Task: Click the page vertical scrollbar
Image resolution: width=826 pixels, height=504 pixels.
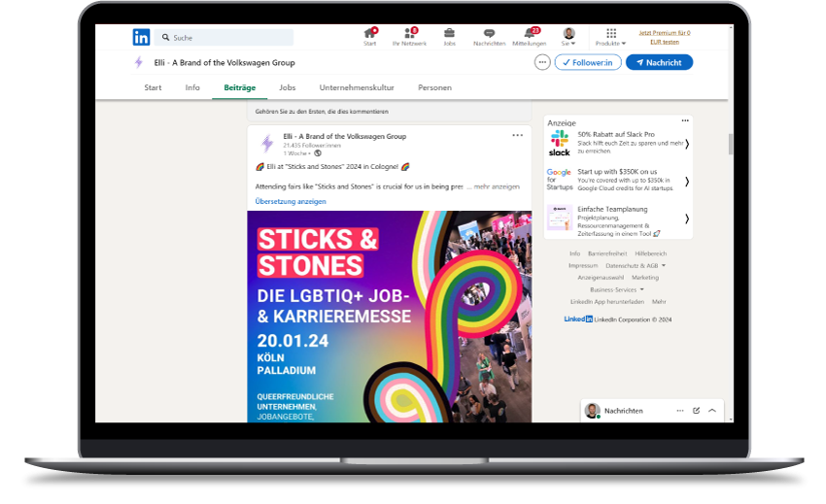Action: click(731, 144)
